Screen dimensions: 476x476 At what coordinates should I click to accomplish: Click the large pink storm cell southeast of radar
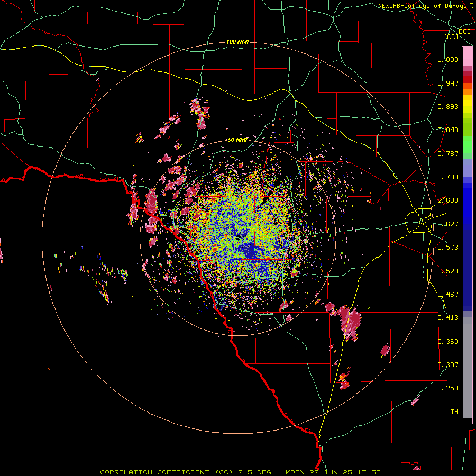point(350,324)
